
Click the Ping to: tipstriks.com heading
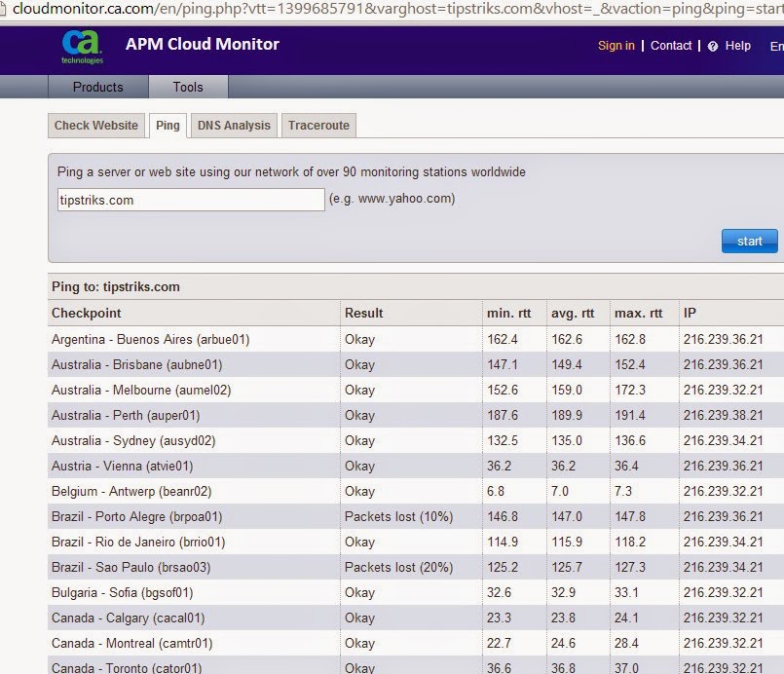(116, 287)
